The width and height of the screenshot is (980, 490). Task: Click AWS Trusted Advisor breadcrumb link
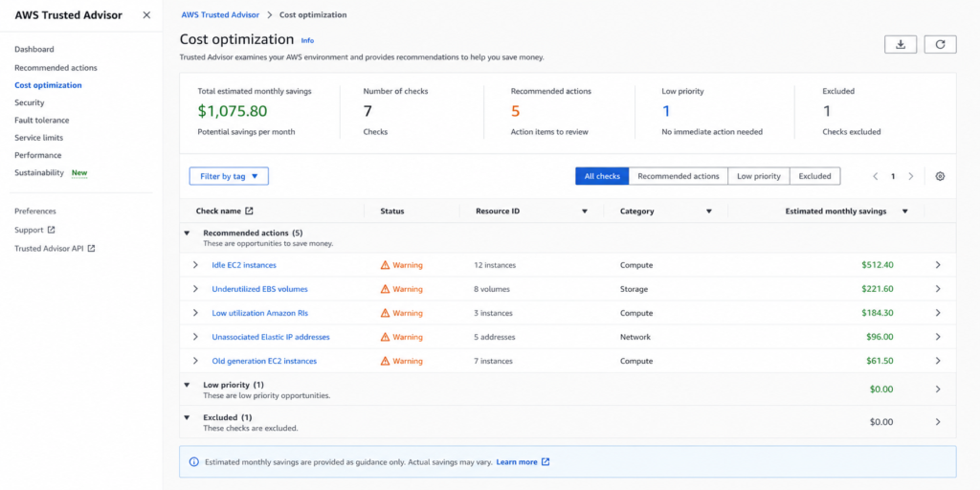click(x=220, y=14)
